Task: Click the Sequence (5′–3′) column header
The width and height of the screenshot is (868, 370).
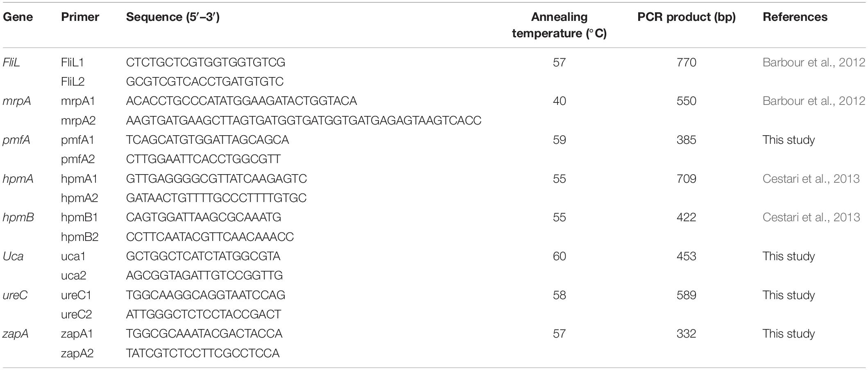Action: [x=173, y=17]
